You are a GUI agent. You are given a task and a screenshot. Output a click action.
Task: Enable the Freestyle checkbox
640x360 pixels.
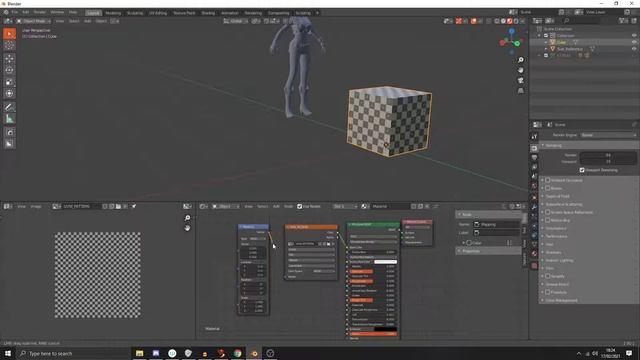[548, 292]
